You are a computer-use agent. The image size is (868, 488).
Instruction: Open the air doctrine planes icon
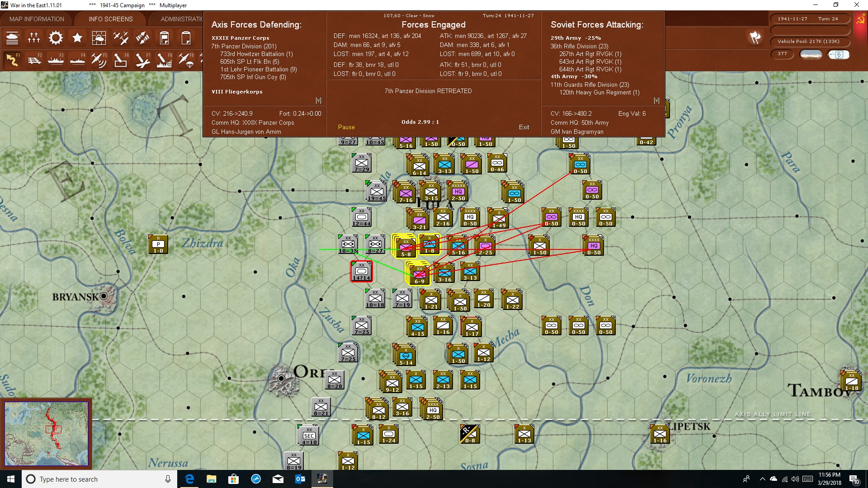coord(121,38)
